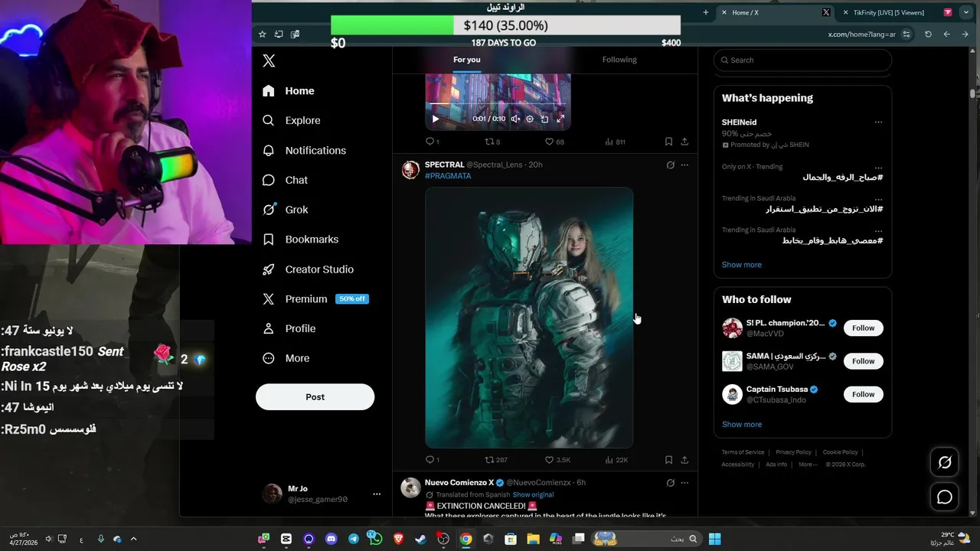Bookmark this page with the browser star
980x551 pixels.
pos(263,34)
